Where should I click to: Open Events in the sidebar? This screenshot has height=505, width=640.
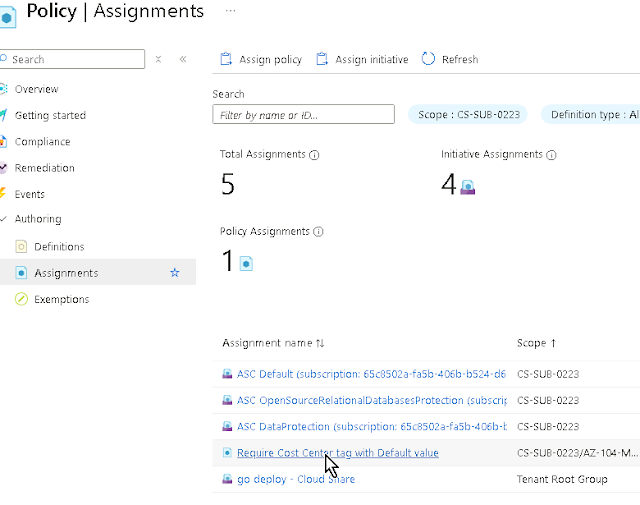[x=29, y=194]
